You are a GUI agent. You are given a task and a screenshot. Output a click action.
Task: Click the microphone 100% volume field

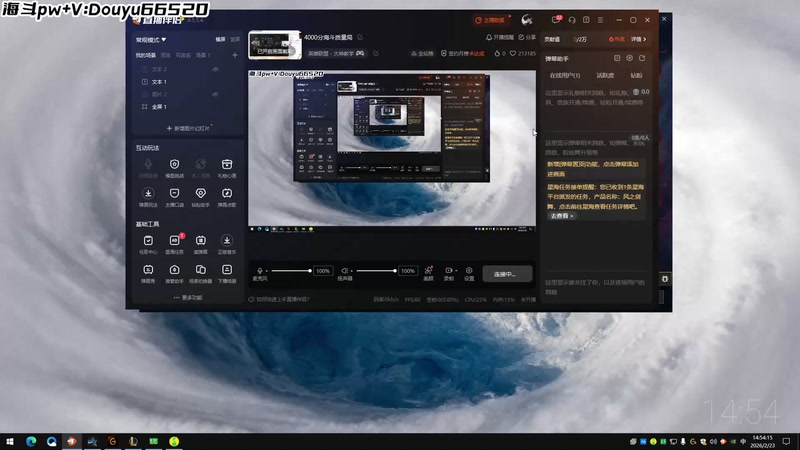click(x=322, y=271)
